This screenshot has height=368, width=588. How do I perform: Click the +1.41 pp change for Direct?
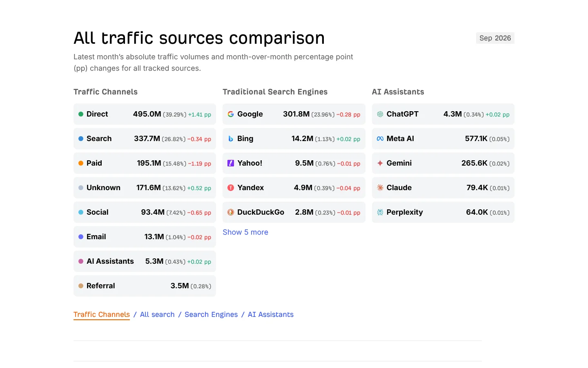pos(200,114)
